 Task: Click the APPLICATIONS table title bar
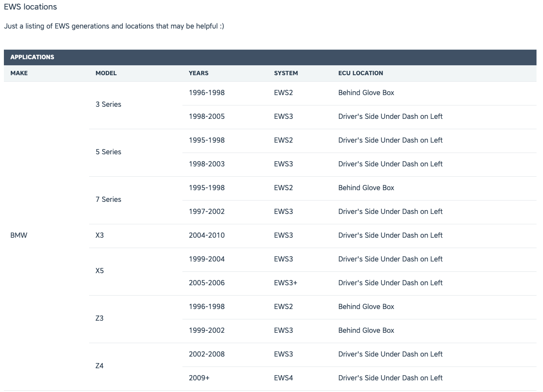click(x=32, y=57)
